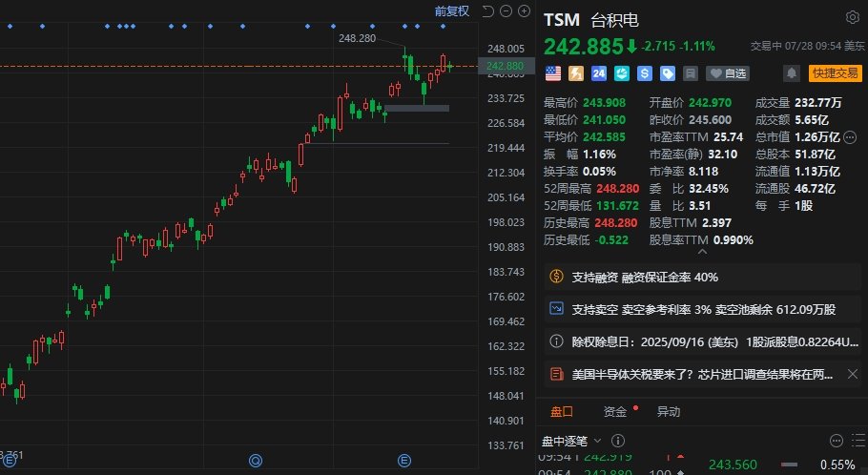The width and height of the screenshot is (868, 475).
Task: Switch to the 资金 tab
Action: coord(614,411)
